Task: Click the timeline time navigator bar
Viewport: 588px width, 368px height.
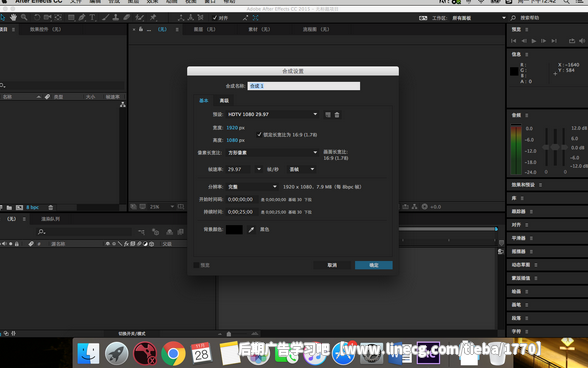Action: 447,229
